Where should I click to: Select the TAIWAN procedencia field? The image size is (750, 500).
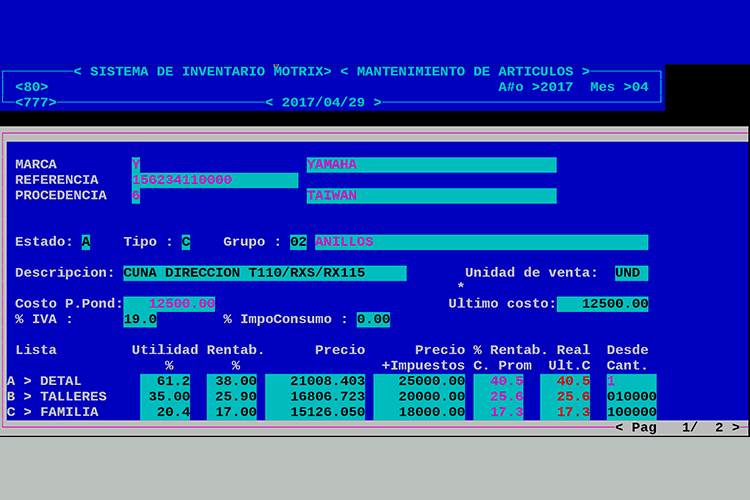click(431, 196)
